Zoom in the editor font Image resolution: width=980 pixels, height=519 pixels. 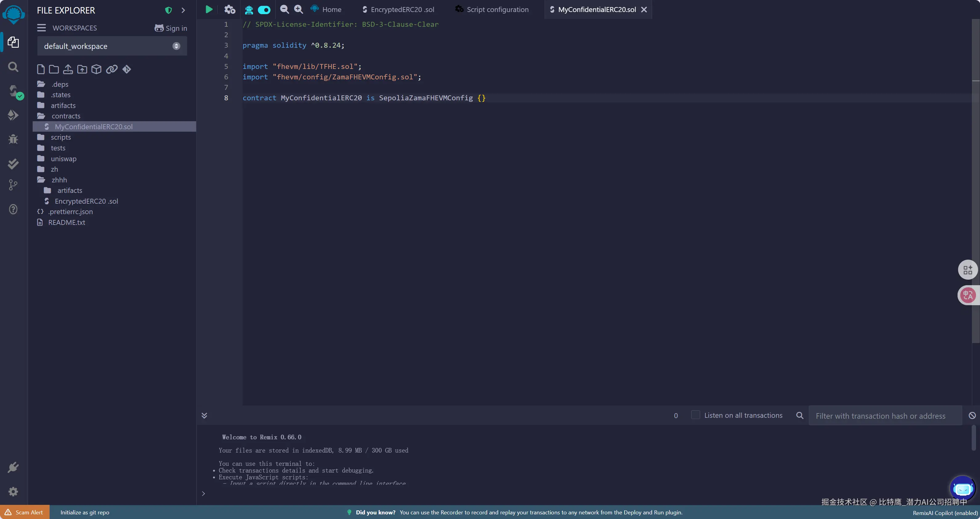point(299,10)
